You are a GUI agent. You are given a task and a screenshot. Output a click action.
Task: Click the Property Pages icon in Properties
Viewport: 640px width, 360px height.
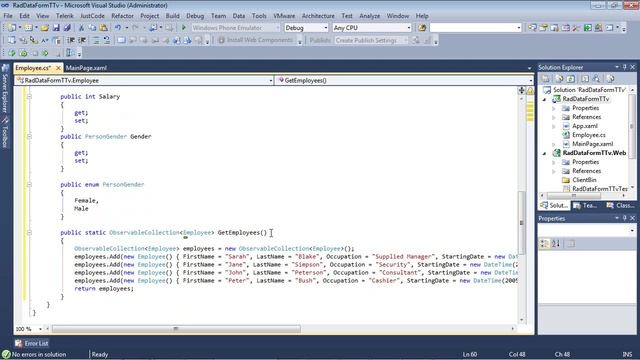coord(571,244)
